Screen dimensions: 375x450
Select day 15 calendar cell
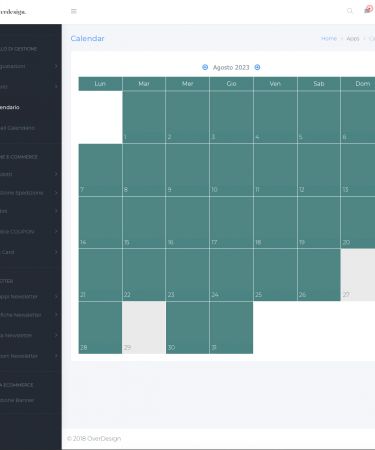pos(144,222)
